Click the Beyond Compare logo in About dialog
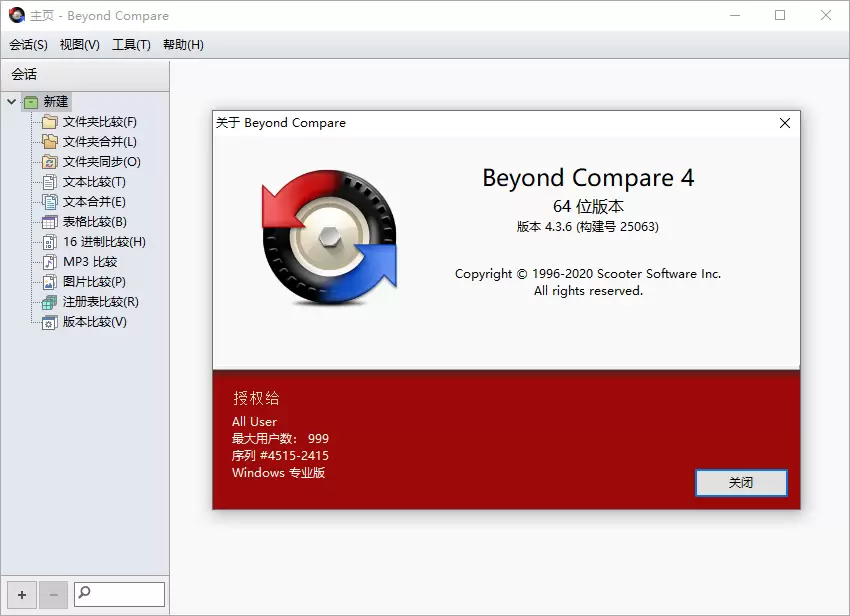The image size is (850, 616). pos(329,237)
